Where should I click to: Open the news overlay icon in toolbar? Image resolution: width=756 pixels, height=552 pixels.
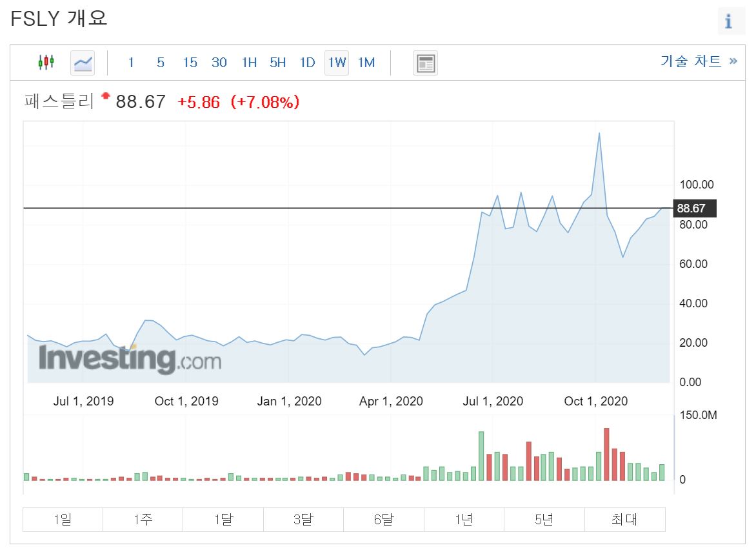(x=425, y=63)
